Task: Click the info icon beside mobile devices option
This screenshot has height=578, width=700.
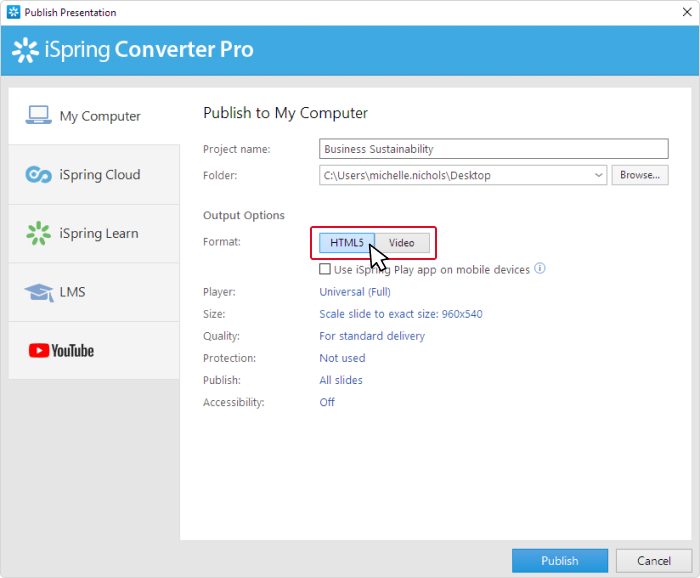Action: 540,268
